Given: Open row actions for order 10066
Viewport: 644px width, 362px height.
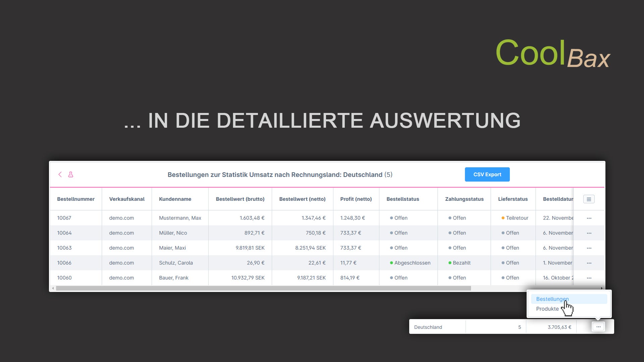Looking at the screenshot, I should coord(589,263).
